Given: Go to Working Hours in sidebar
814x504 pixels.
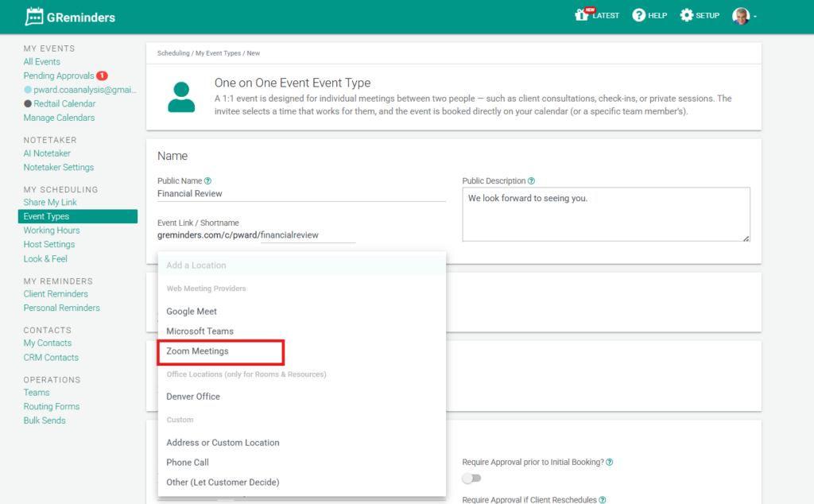Looking at the screenshot, I should coord(52,231).
